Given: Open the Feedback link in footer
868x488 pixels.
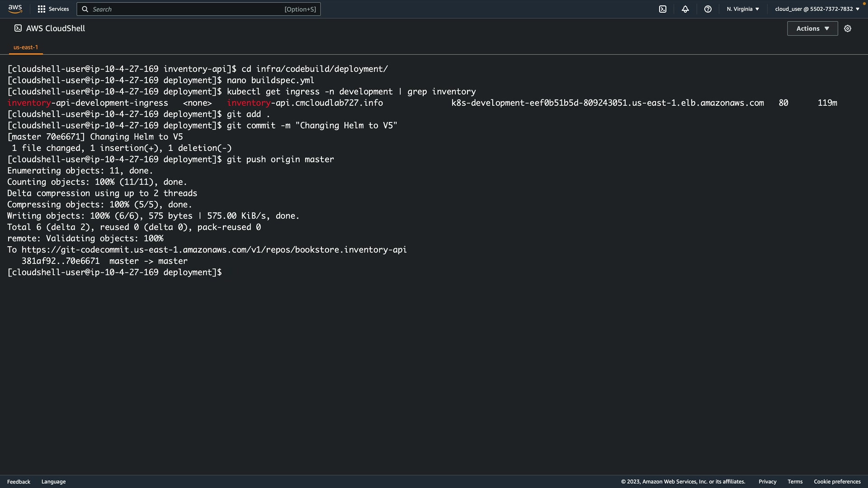Looking at the screenshot, I should (19, 482).
